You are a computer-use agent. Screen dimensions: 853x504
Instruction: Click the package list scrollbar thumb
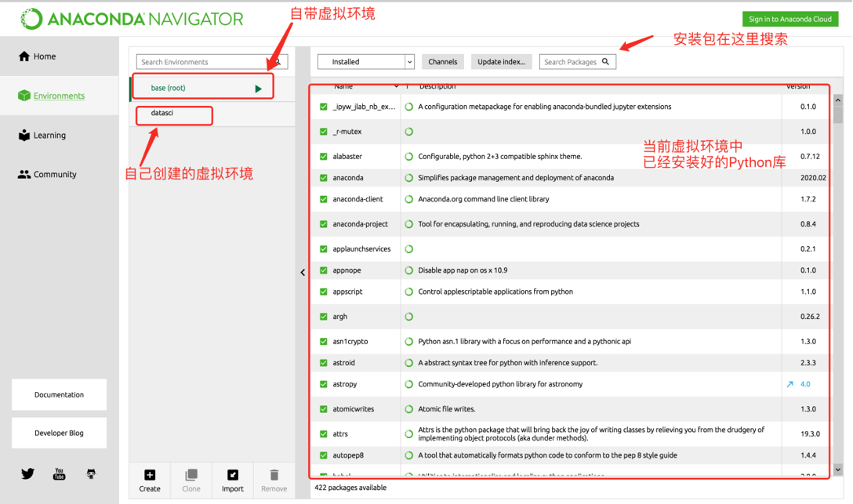pos(838,114)
